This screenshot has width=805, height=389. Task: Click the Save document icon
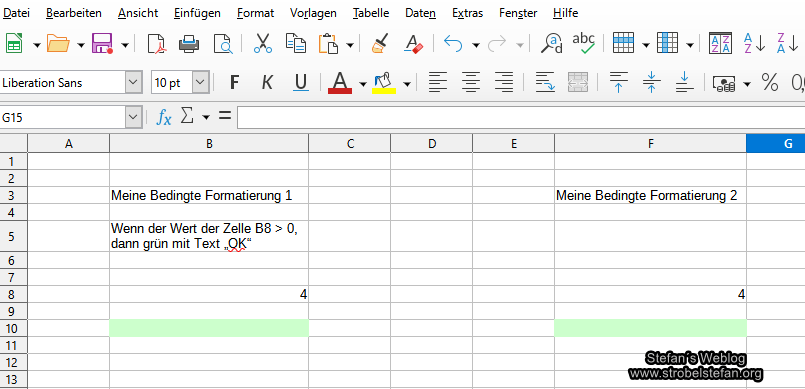coord(102,44)
